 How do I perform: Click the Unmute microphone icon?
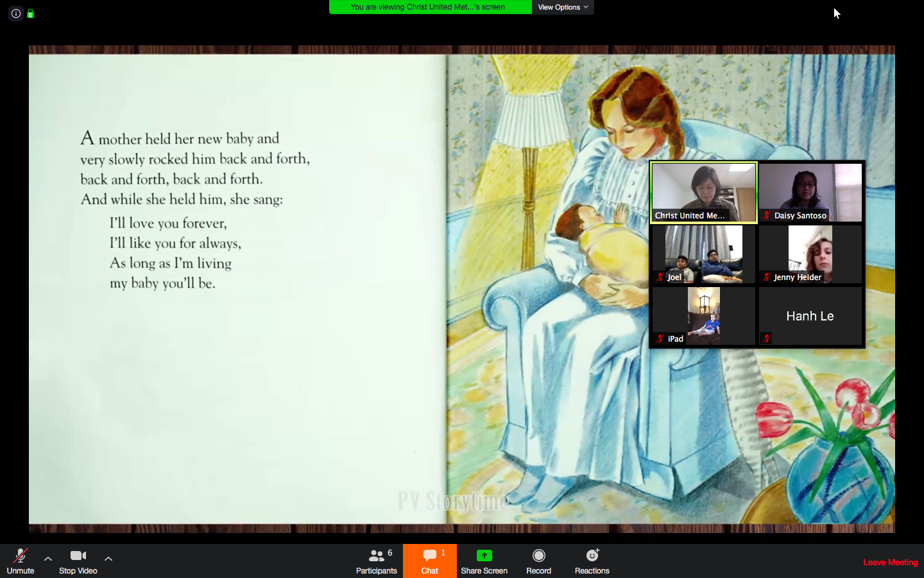(x=21, y=556)
